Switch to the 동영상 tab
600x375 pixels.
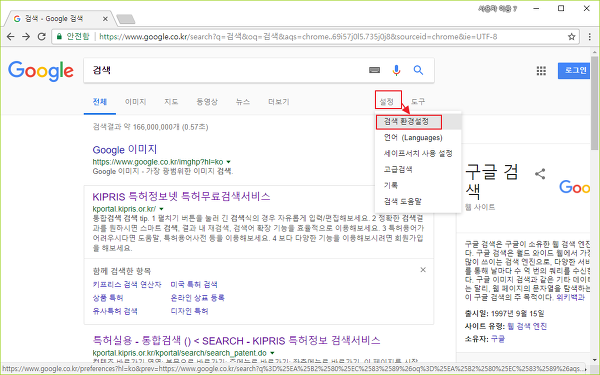pyautogui.click(x=207, y=102)
